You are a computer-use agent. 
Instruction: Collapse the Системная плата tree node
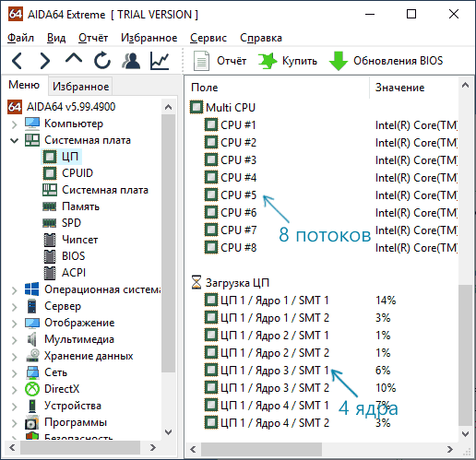(x=14, y=141)
